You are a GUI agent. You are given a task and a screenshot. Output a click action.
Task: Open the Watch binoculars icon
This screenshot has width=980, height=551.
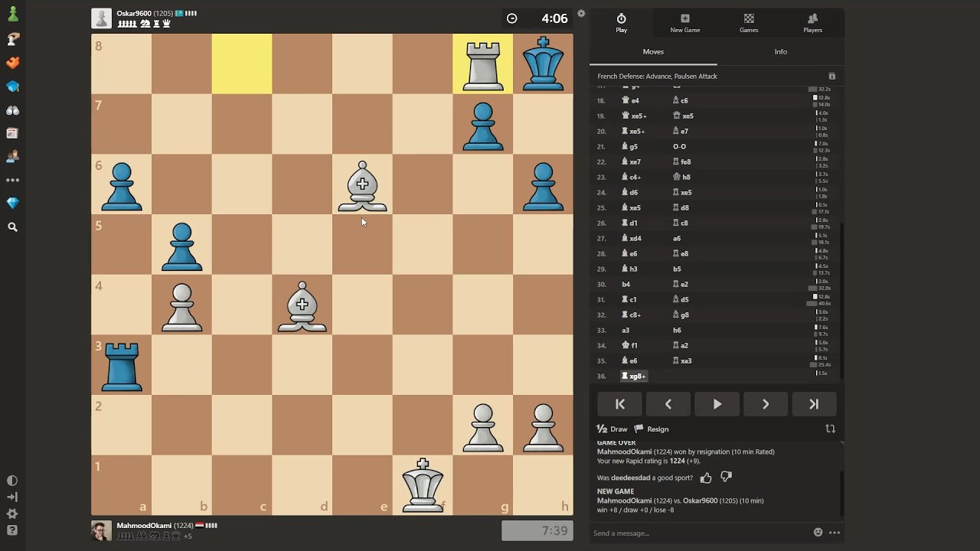(12, 110)
